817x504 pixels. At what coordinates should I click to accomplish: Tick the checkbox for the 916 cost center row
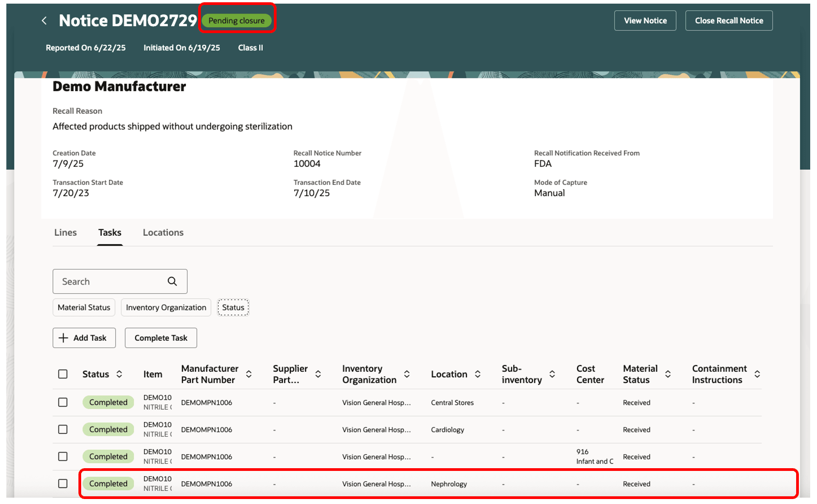63,456
